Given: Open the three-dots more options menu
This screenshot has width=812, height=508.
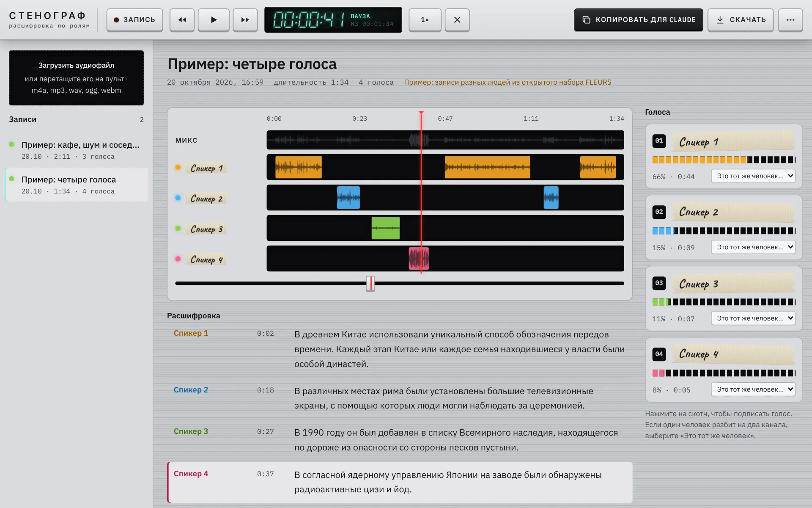Looking at the screenshot, I should click(790, 20).
